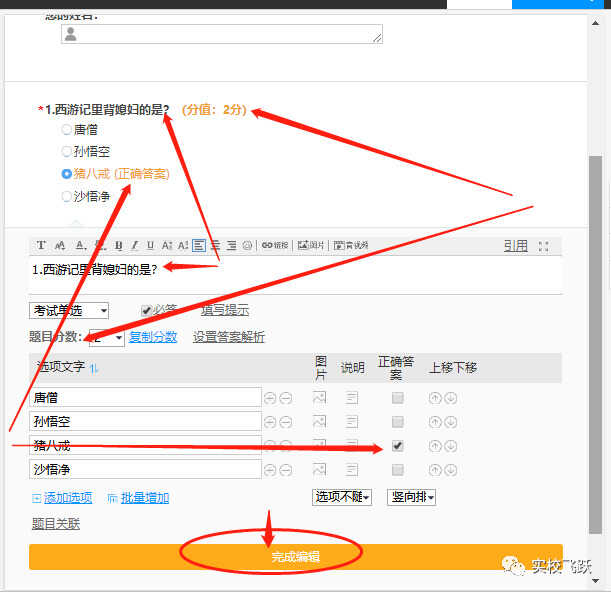Click the scrollbar down arrow
This screenshot has height=593, width=611.
point(595,581)
